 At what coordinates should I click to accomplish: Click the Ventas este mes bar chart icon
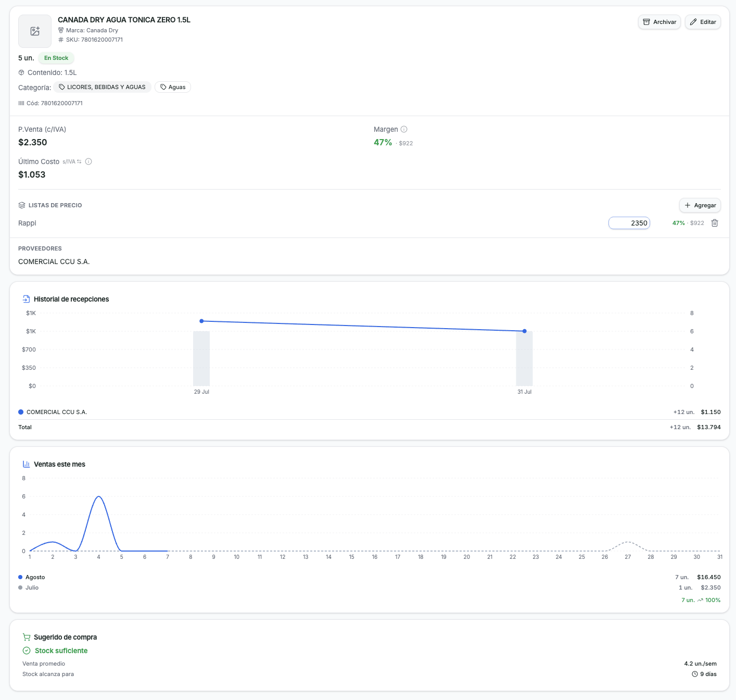click(26, 464)
